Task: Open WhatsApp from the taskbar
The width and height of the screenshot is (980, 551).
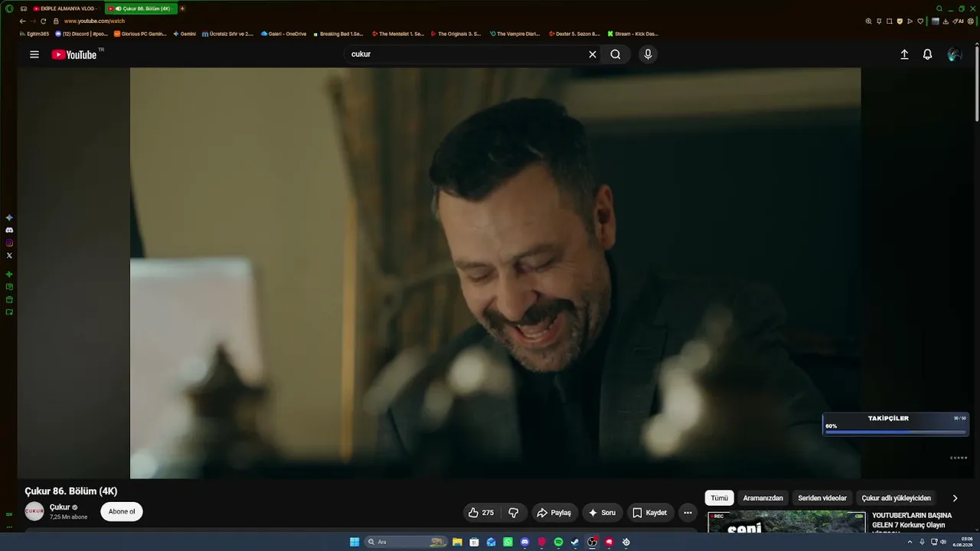Action: pos(508,542)
